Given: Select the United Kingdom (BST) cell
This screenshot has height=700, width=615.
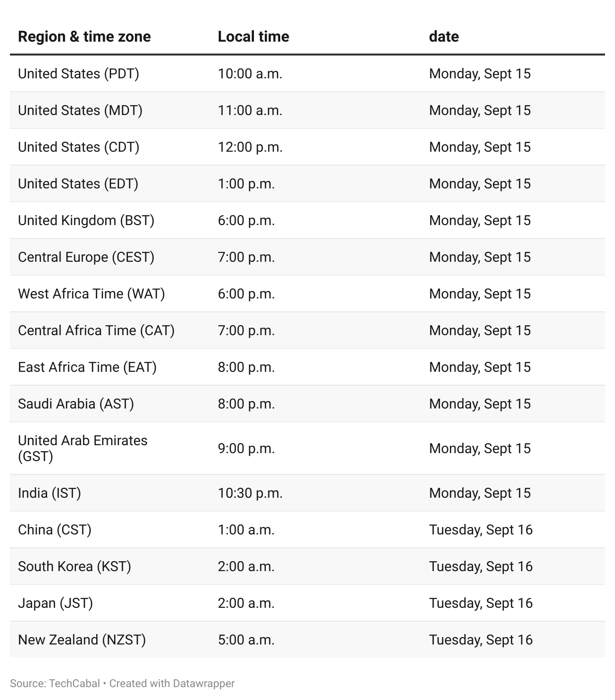Looking at the screenshot, I should click(x=86, y=220).
